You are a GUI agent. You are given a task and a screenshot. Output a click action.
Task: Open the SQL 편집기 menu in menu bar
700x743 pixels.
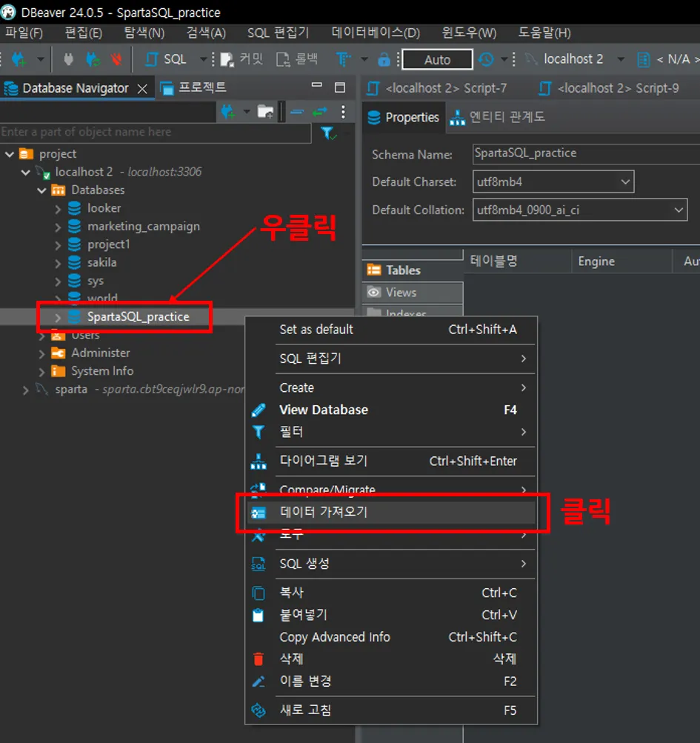278,33
